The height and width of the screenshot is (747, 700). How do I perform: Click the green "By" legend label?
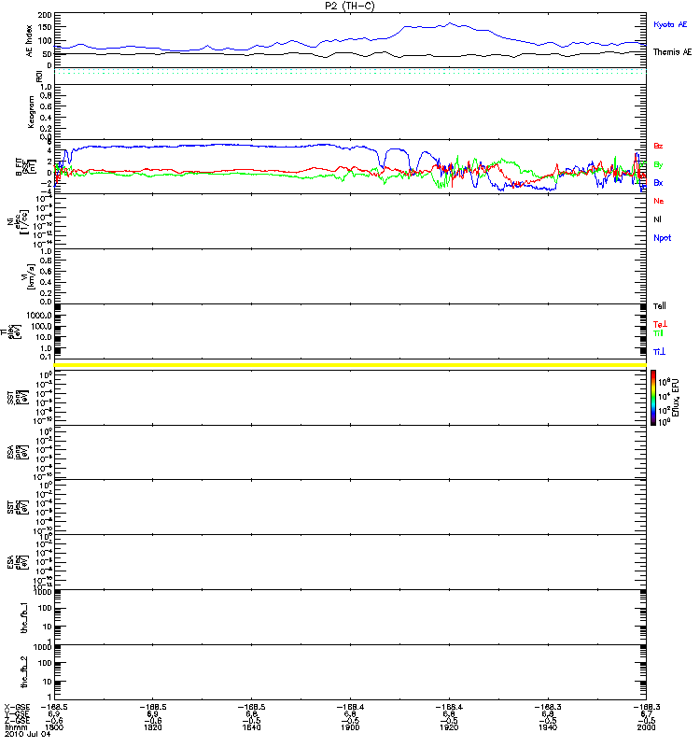tap(658, 164)
